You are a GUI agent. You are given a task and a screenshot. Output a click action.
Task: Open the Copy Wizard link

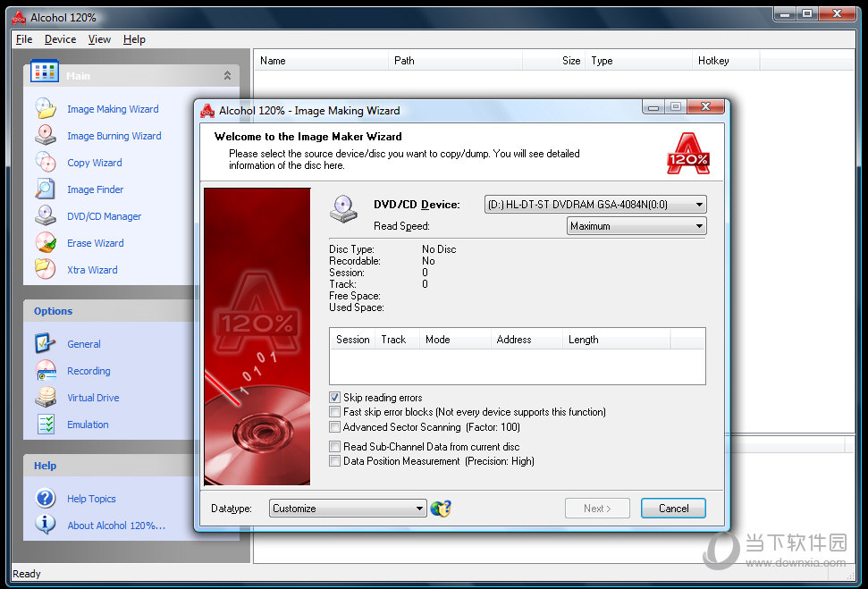[x=95, y=163]
